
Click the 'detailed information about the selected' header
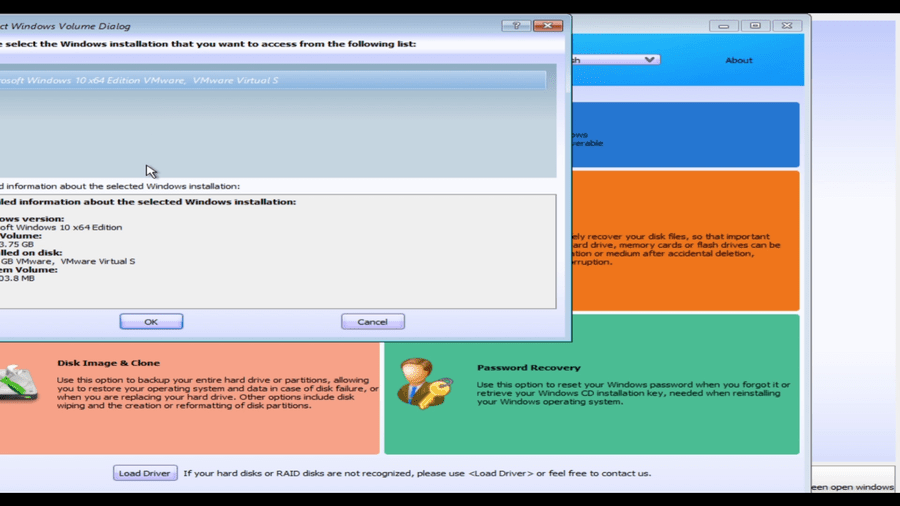coord(148,202)
